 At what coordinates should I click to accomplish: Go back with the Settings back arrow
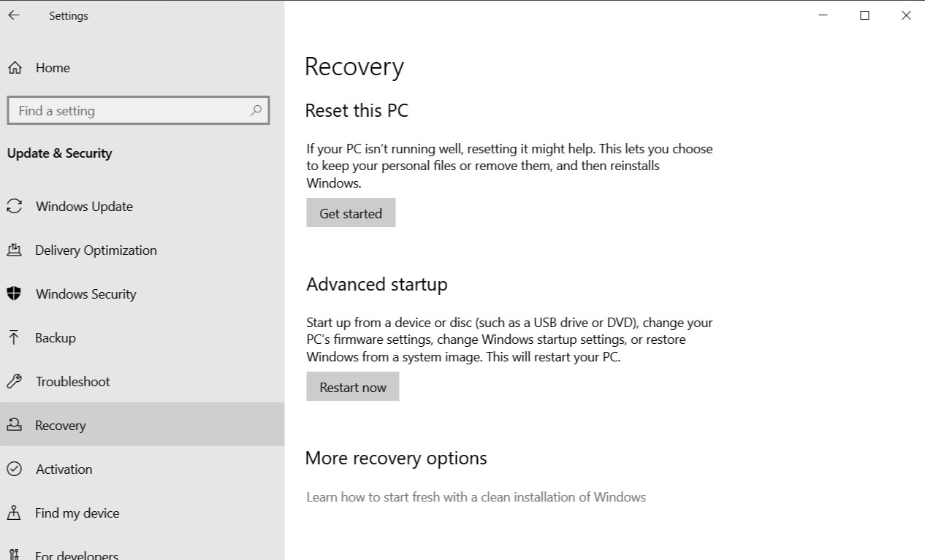[x=14, y=15]
